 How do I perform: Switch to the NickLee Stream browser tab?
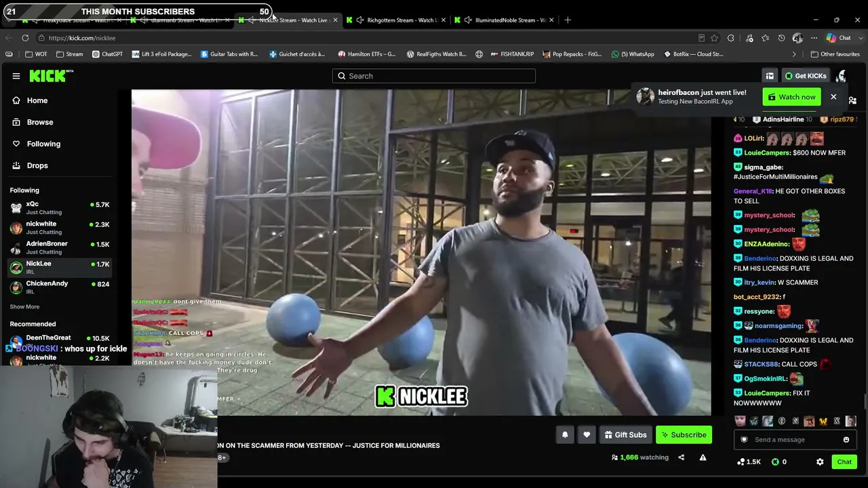[288, 20]
